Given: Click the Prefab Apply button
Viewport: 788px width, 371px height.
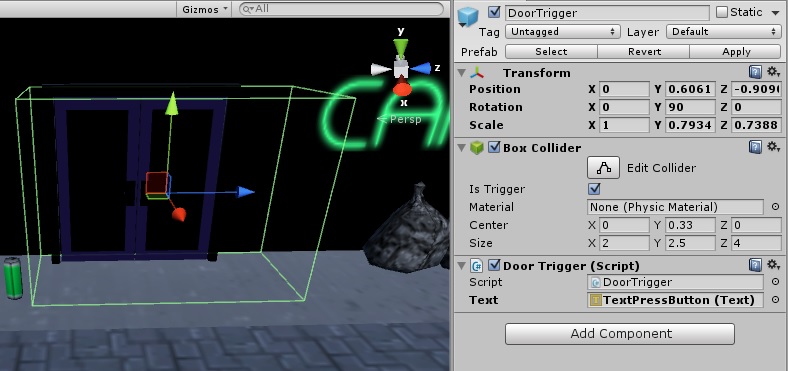Looking at the screenshot, I should (736, 52).
